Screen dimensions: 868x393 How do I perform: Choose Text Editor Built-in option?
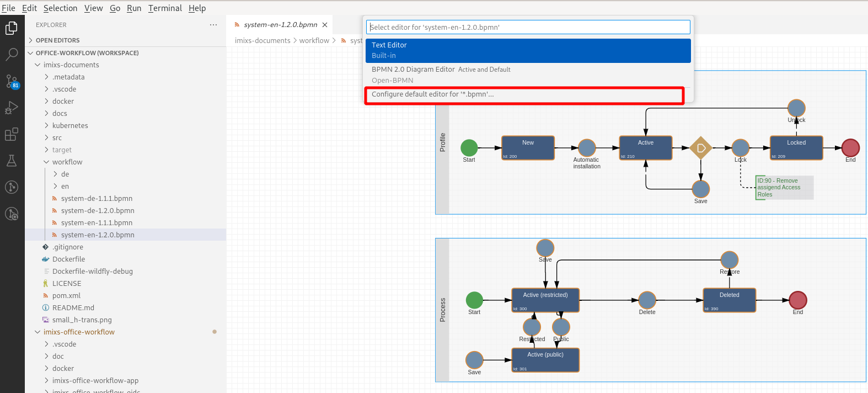pyautogui.click(x=528, y=50)
